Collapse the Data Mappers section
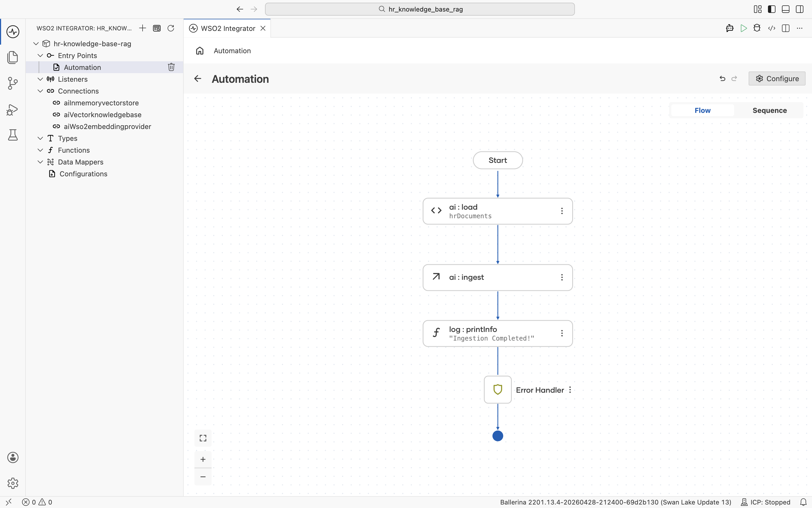This screenshot has height=508, width=812. click(x=40, y=162)
